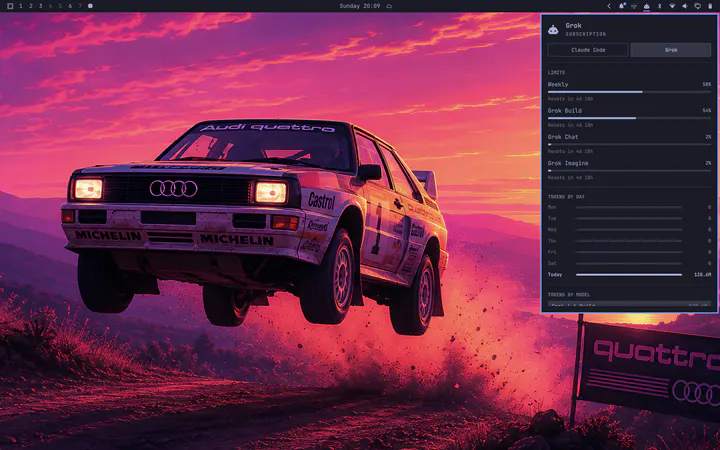Switch to workspace 2
The height and width of the screenshot is (450, 720).
[31, 6]
